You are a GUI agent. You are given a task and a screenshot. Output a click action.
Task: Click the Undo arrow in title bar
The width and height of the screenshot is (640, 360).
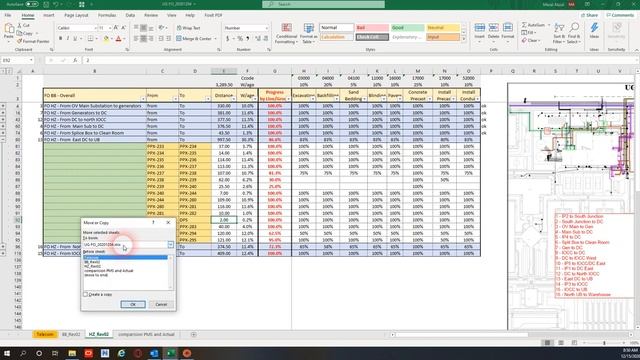pyautogui.click(x=56, y=4)
